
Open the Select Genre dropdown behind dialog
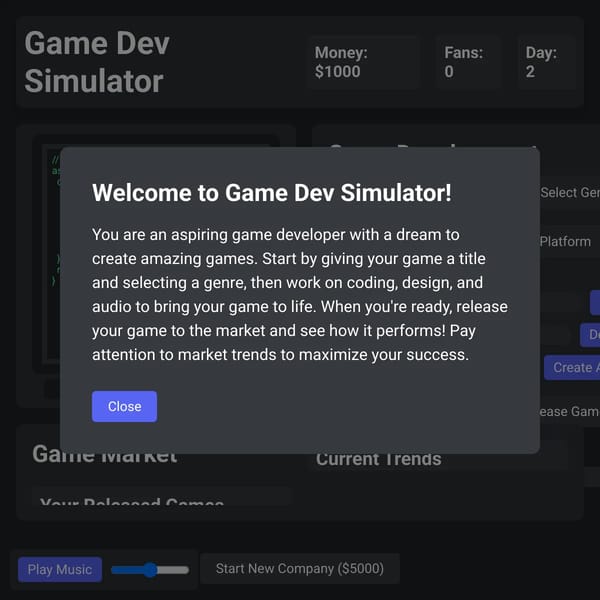[x=569, y=192]
